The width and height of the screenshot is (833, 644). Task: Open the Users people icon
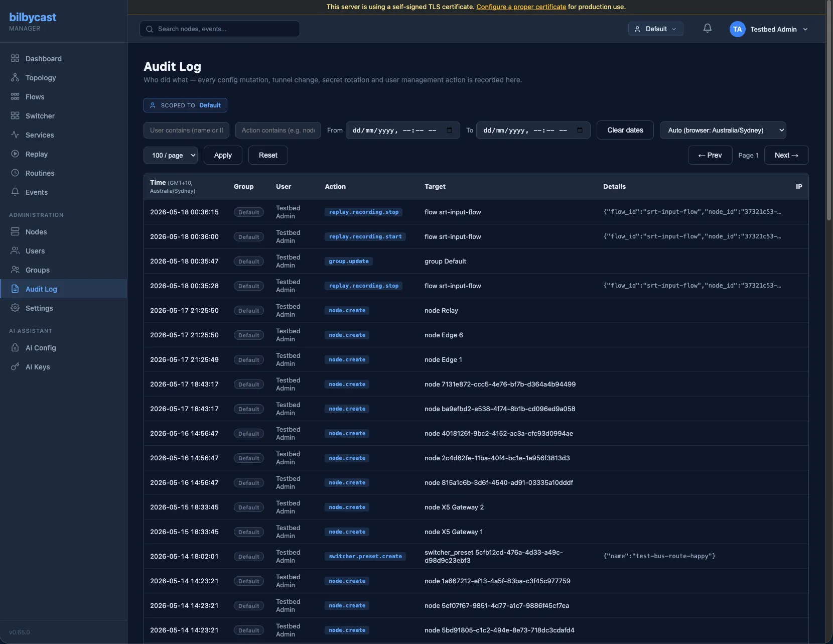tap(15, 251)
